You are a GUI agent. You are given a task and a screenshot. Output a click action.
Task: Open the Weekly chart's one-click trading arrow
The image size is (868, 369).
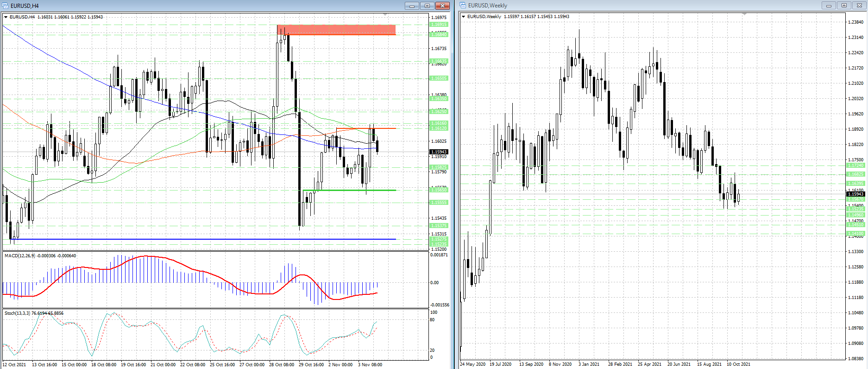pos(463,17)
